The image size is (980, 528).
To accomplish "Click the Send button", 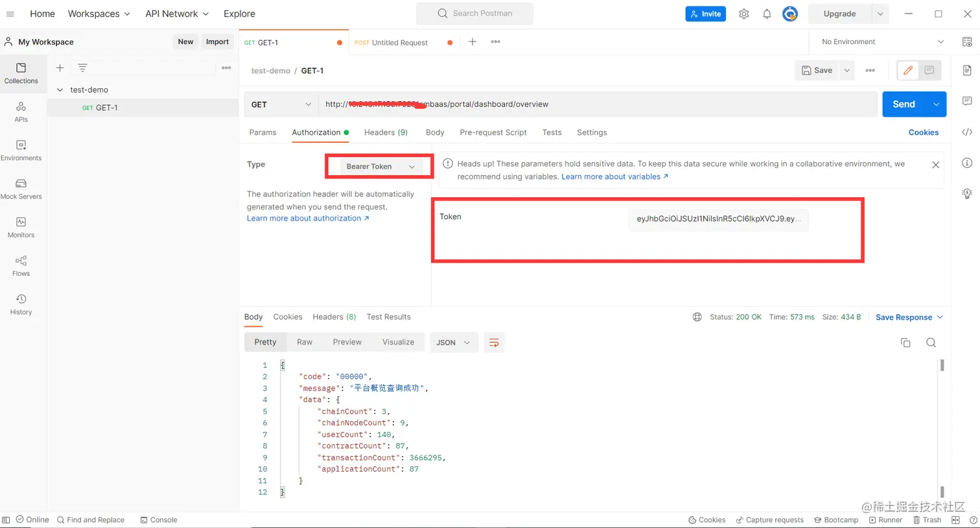I will (904, 104).
